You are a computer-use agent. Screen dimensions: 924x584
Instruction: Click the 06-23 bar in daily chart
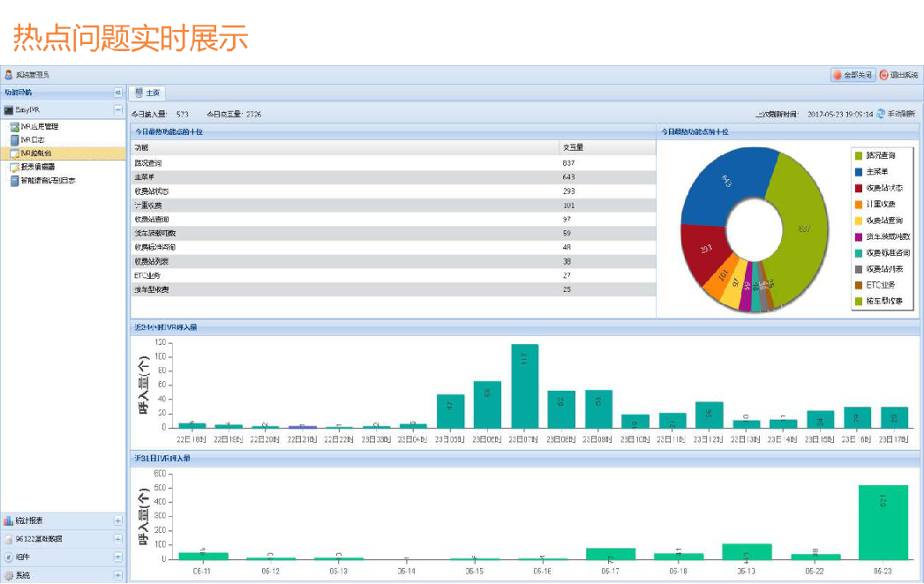(x=883, y=521)
